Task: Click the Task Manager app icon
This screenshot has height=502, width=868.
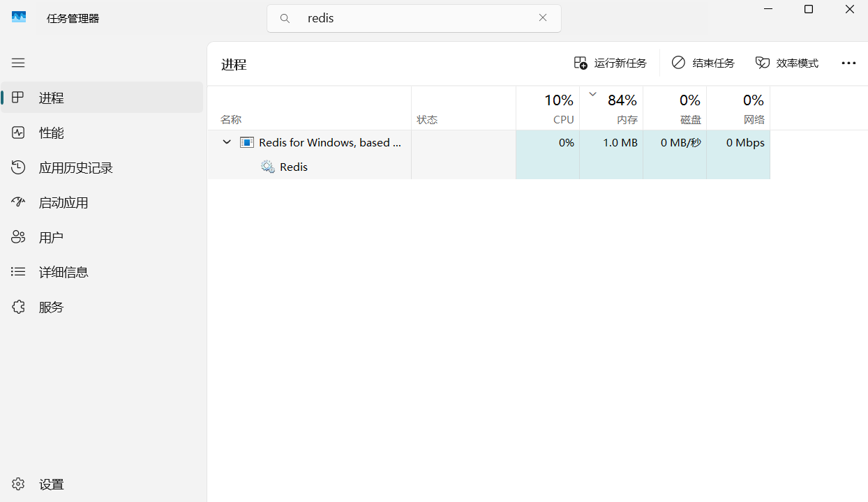Action: 19,17
